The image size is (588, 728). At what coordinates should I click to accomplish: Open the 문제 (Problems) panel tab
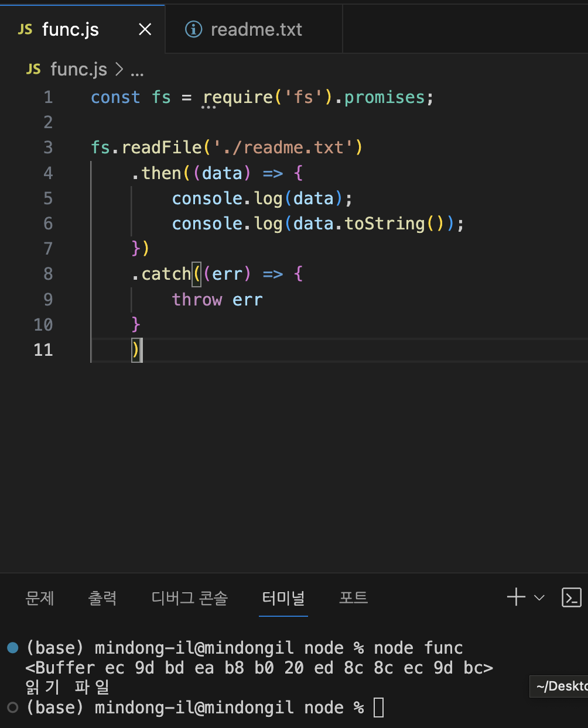pos(40,597)
